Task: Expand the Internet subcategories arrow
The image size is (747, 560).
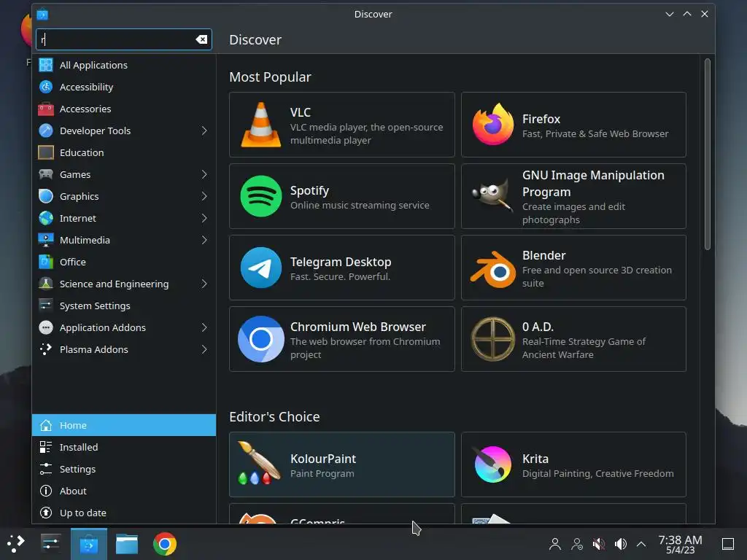Action: 204,218
